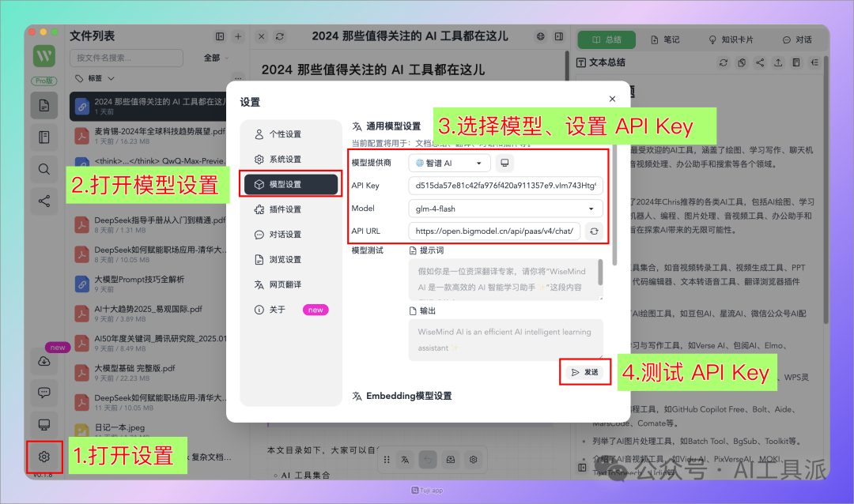Viewport: 854px width, 504px height.
Task: Click the API Key input field
Action: (505, 186)
